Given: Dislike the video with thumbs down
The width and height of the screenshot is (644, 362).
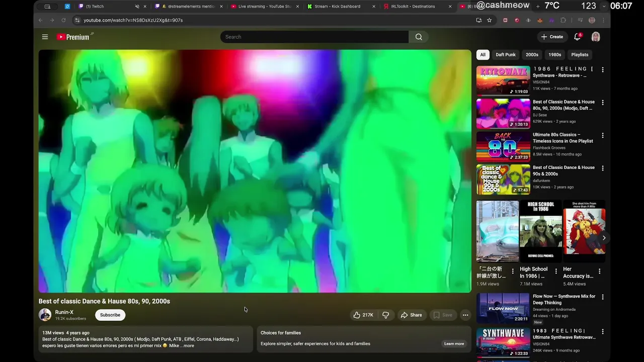Looking at the screenshot, I should tap(386, 315).
